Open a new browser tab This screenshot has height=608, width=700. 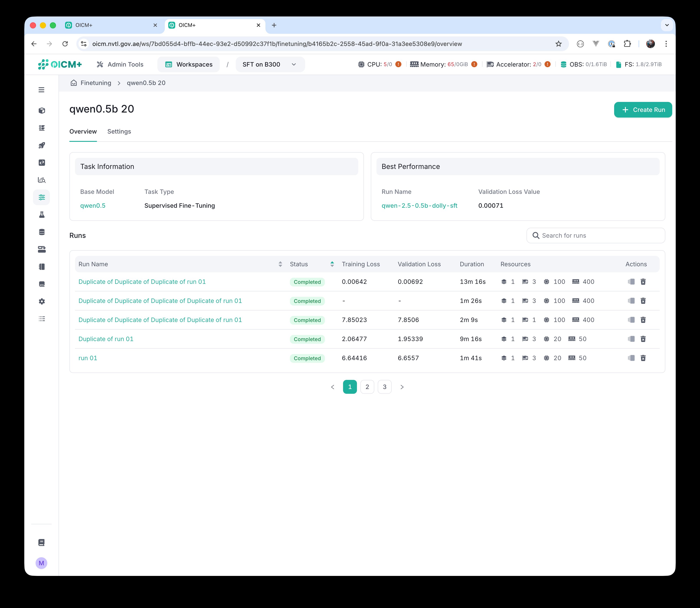(274, 25)
